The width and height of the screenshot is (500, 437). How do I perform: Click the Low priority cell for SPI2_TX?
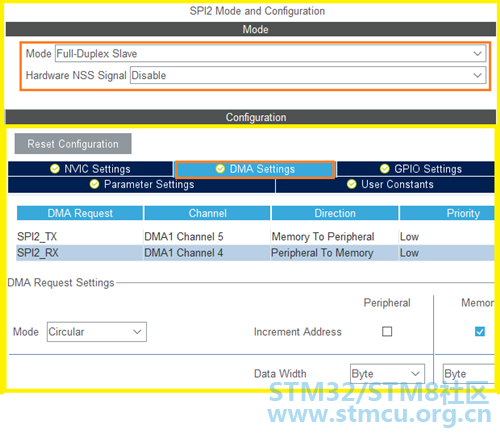447,237
